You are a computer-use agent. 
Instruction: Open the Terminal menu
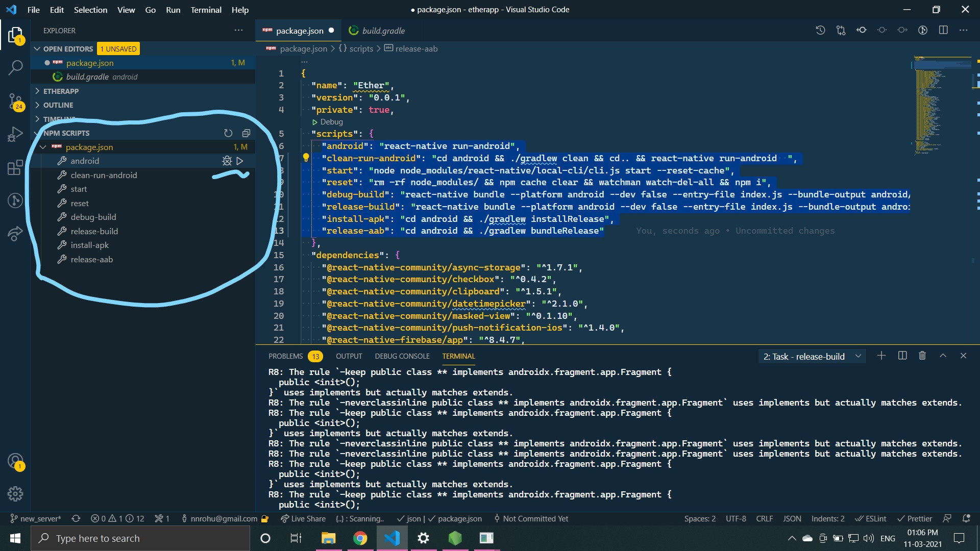click(206, 10)
